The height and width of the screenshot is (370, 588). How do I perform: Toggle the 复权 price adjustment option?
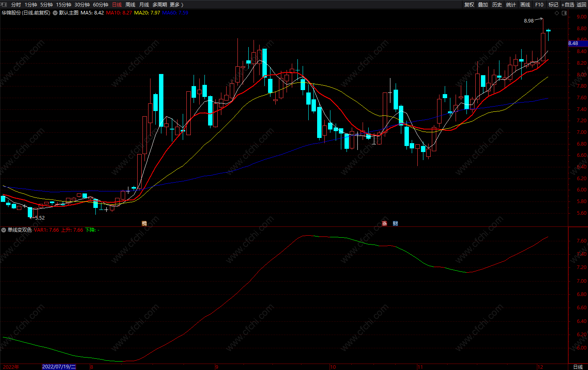[469, 4]
